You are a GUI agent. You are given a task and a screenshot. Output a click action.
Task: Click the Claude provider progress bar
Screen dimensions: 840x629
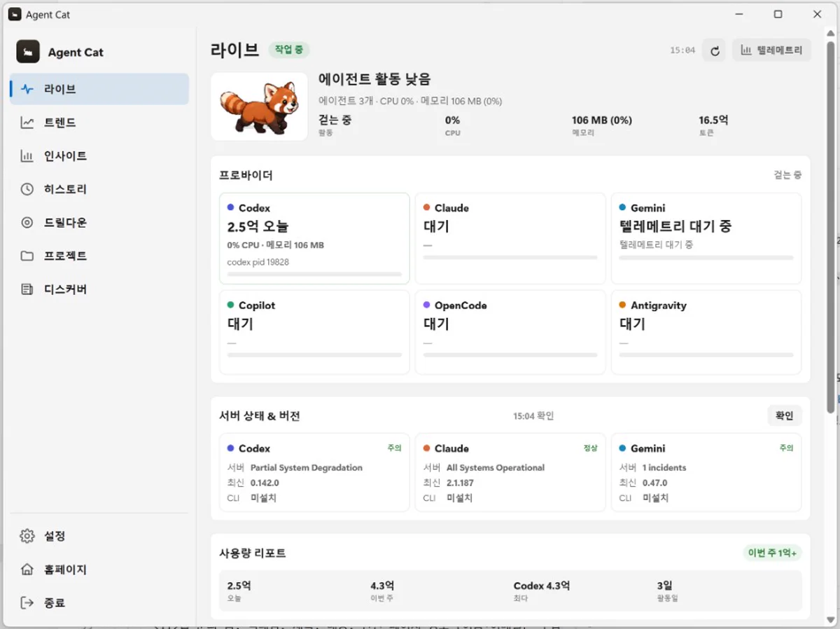pyautogui.click(x=510, y=258)
